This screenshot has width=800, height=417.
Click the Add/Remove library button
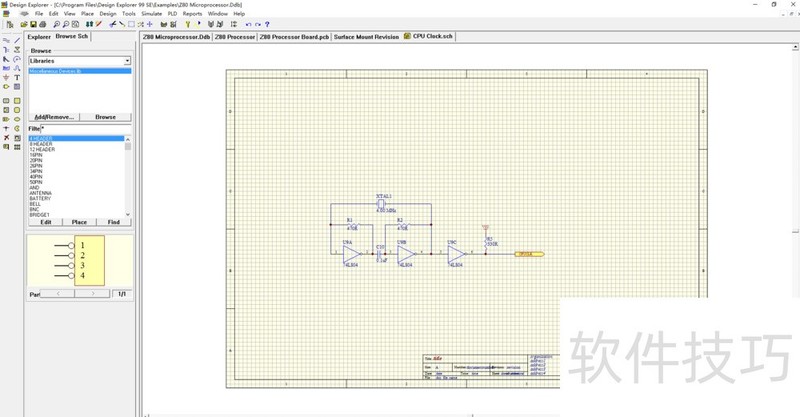coord(54,117)
